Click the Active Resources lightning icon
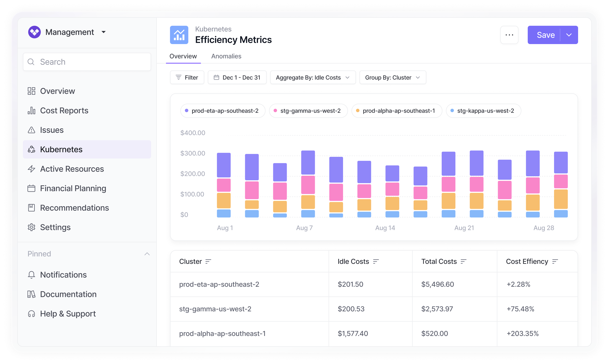 [x=31, y=169]
